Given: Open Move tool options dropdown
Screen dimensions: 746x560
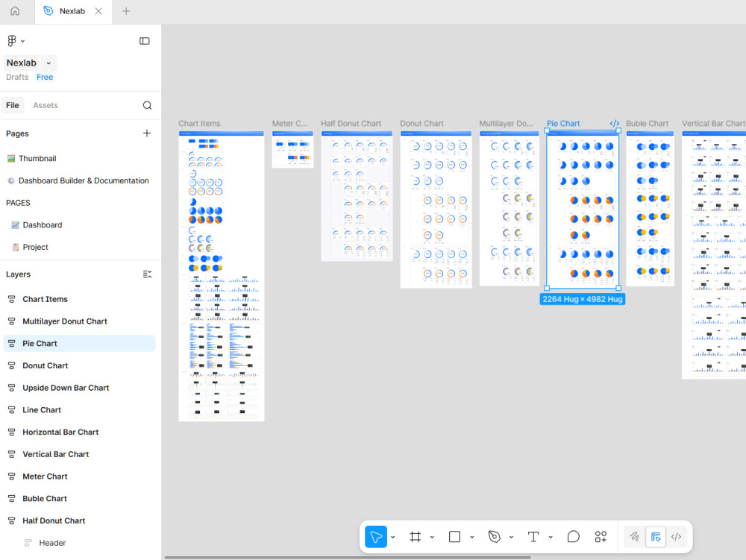Looking at the screenshot, I should point(393,537).
